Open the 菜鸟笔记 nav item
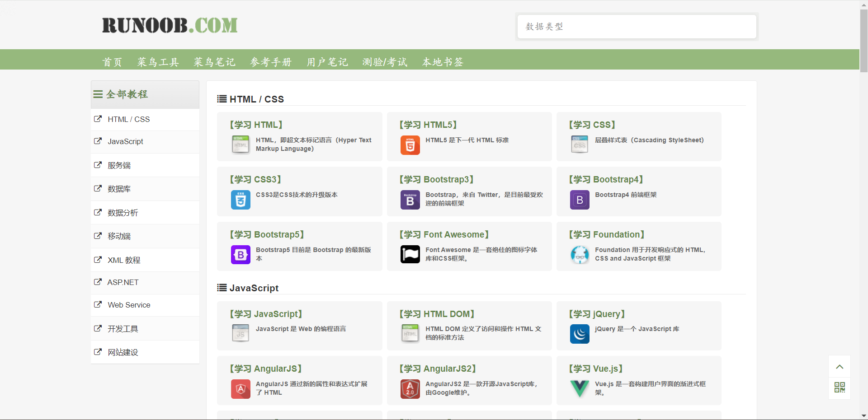 coord(214,62)
